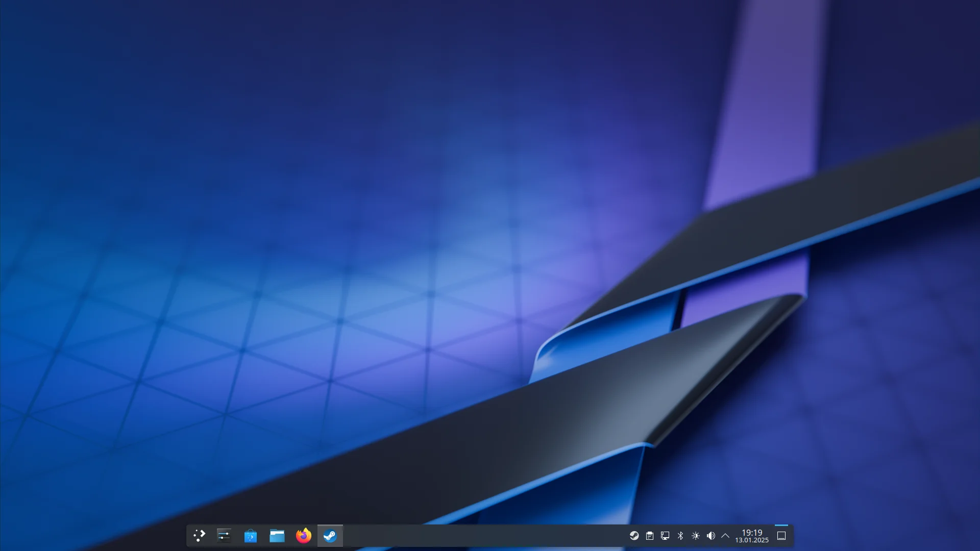Open the audio volume tray applet
The height and width of the screenshot is (551, 980).
coord(711,536)
